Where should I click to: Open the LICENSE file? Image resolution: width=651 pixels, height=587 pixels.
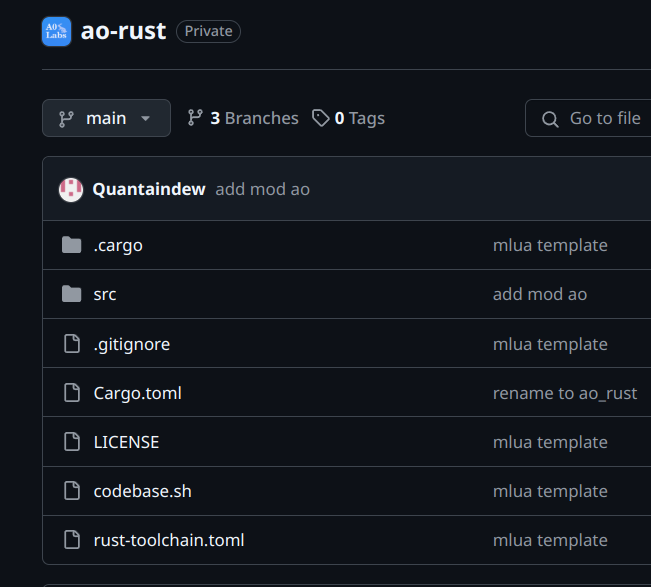click(126, 442)
